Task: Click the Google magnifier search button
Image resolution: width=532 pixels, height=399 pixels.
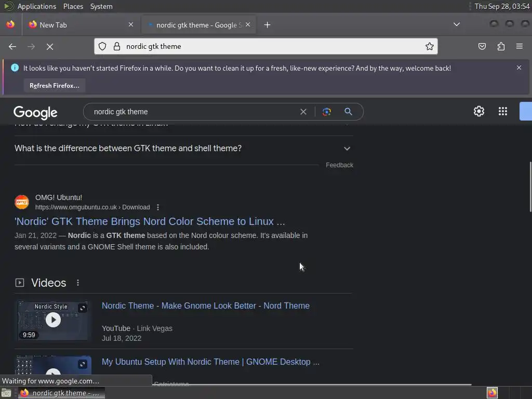Action: click(349, 111)
